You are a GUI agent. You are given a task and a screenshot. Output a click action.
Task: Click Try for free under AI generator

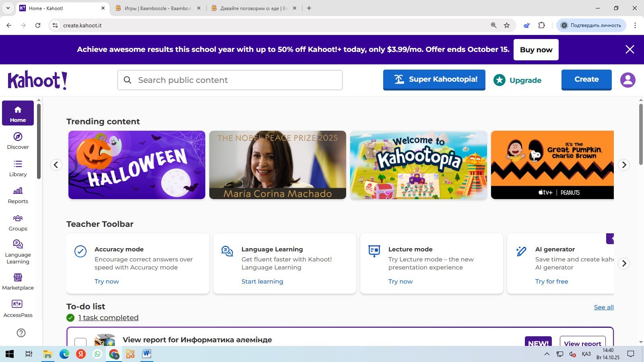tap(552, 282)
